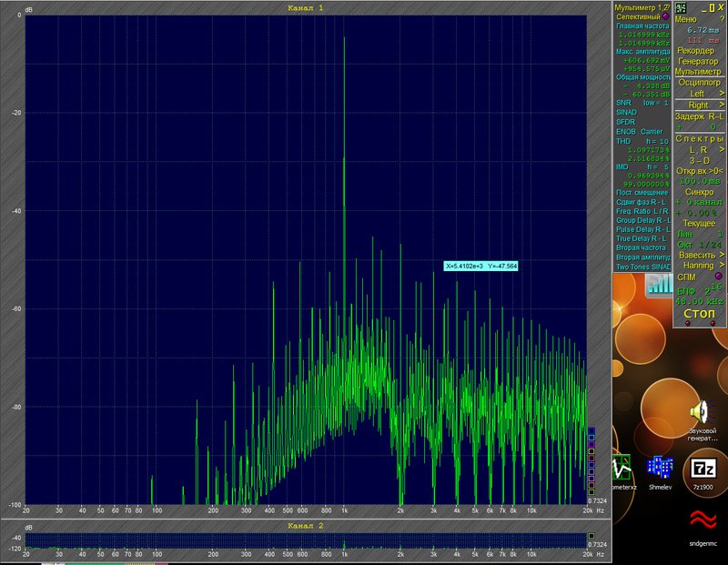Select the SNR row in the multimeter

tap(642, 103)
